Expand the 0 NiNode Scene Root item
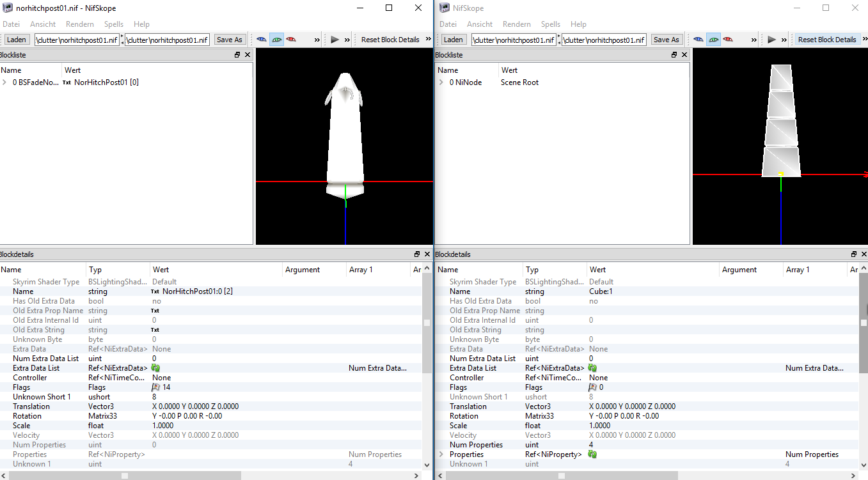This screenshot has width=868, height=480. click(x=441, y=82)
